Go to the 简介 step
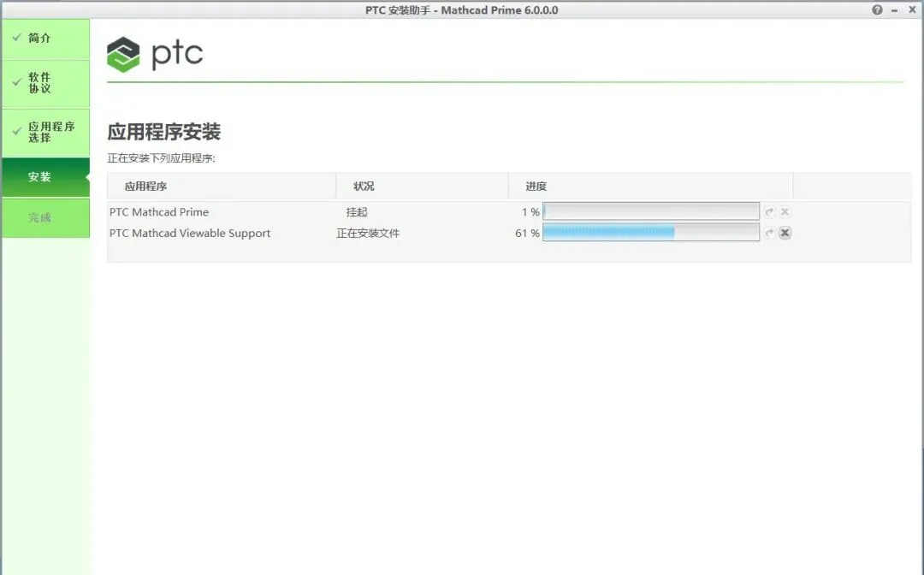 (x=46, y=39)
